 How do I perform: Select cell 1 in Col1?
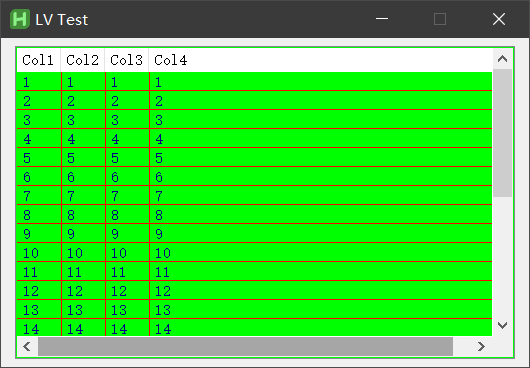pyautogui.click(x=39, y=81)
